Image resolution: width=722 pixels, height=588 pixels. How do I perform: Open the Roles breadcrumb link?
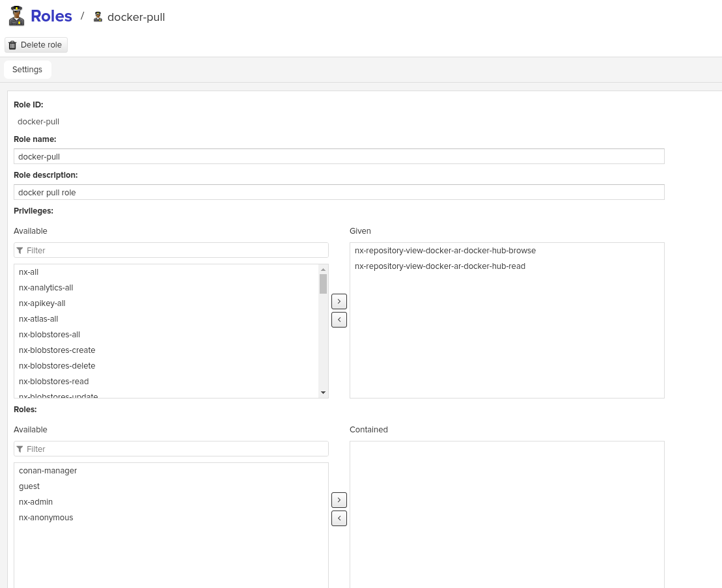51,16
